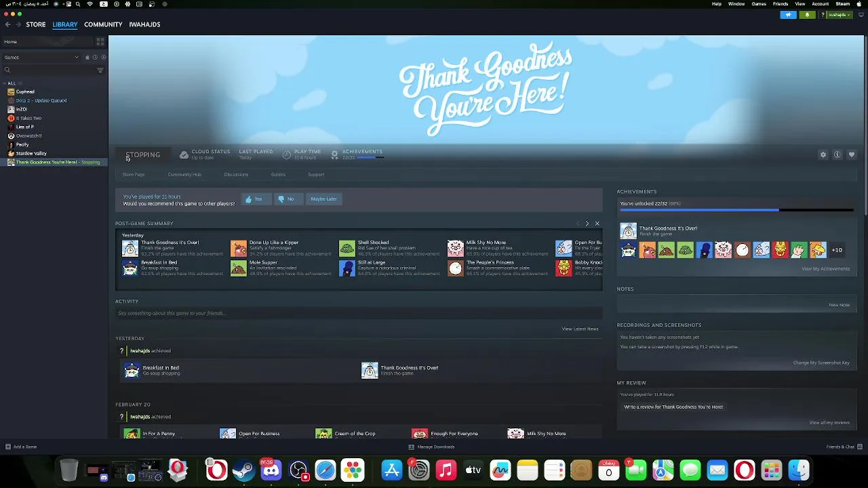Open the Support link
The image size is (868, 488).
tap(316, 174)
